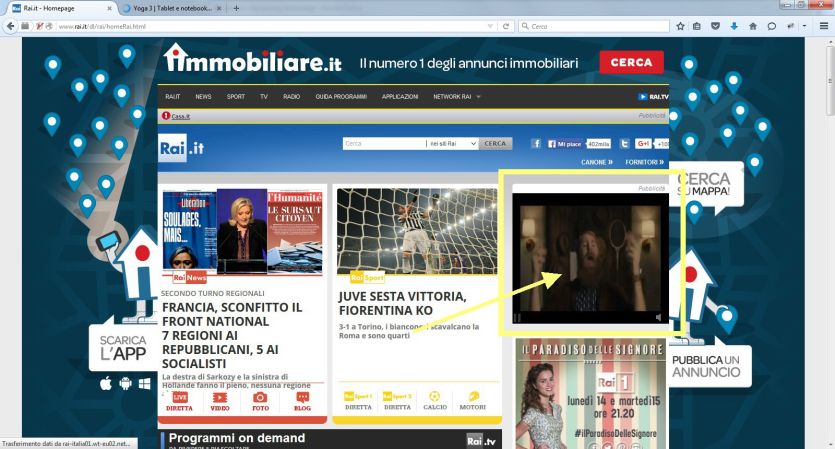Focus the browser search box labeled Cerca
The height and width of the screenshot is (449, 835).
click(x=594, y=26)
